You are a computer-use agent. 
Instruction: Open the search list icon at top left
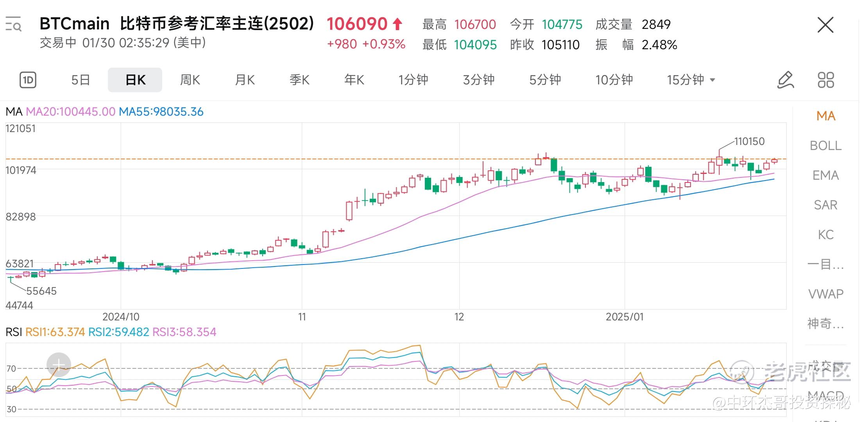(x=13, y=24)
